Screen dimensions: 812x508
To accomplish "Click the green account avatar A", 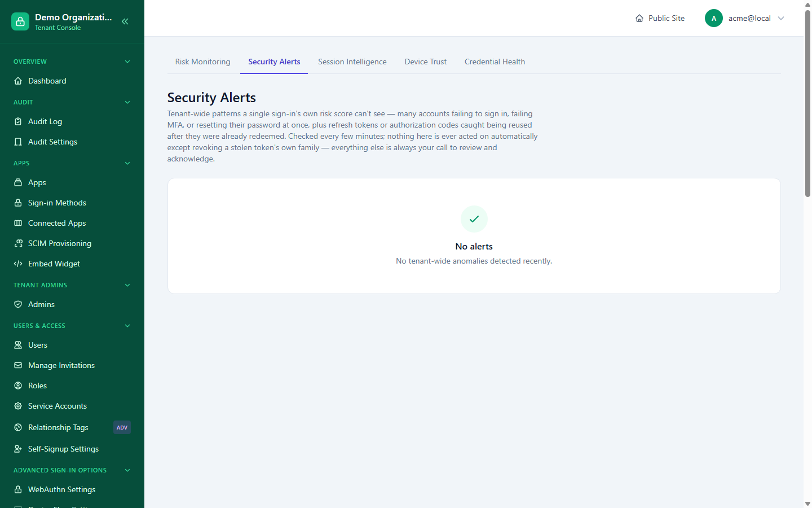I will click(x=714, y=18).
